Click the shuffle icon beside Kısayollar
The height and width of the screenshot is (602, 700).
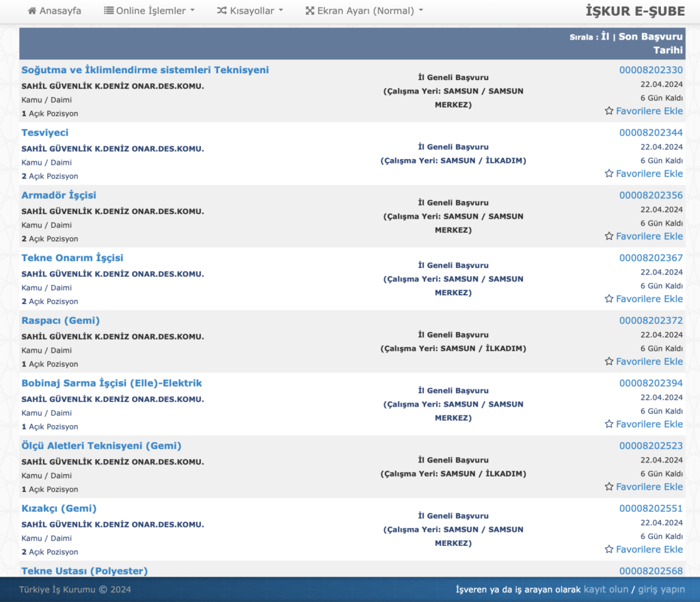(x=222, y=11)
